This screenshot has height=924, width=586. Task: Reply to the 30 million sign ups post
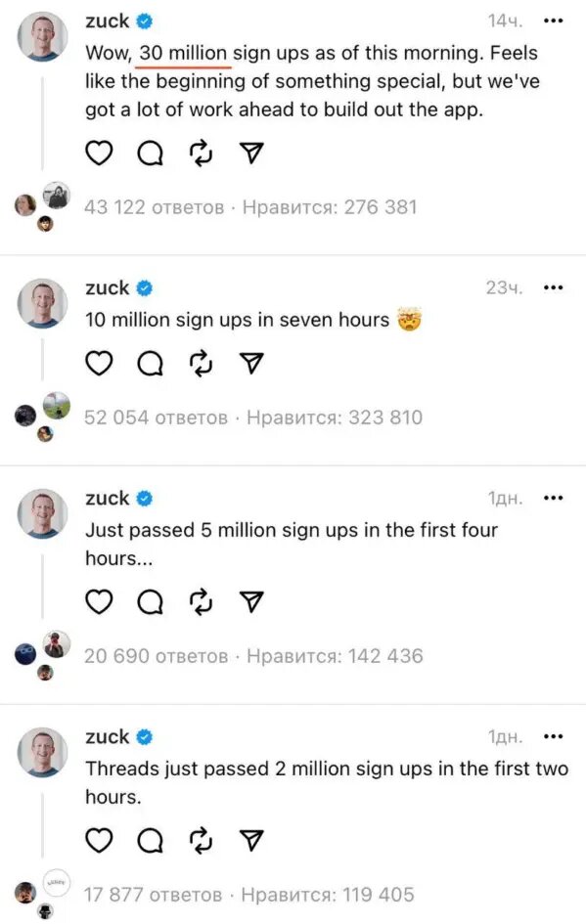[151, 154]
